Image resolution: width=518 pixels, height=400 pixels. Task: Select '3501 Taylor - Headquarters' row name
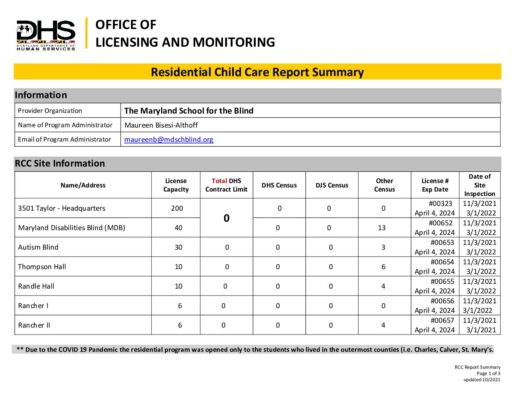[x=62, y=208]
